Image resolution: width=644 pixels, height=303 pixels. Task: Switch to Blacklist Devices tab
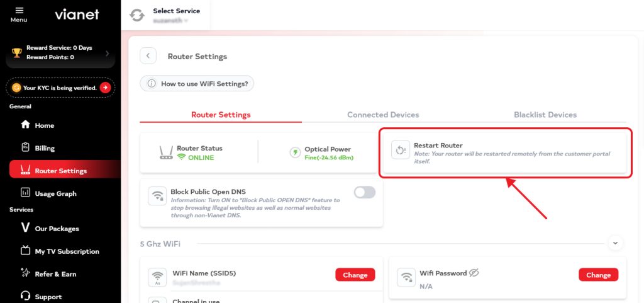coord(545,115)
